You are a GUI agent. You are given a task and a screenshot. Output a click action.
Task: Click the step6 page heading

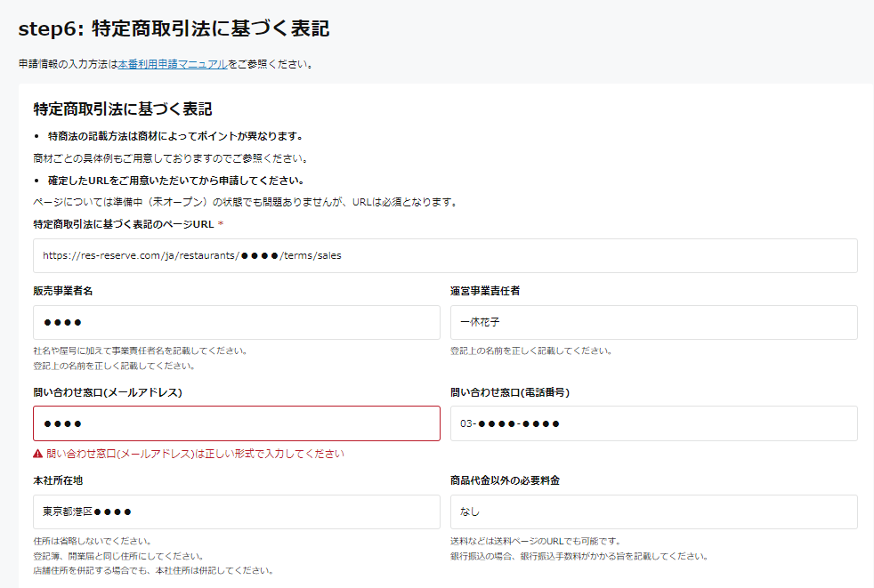(x=174, y=28)
